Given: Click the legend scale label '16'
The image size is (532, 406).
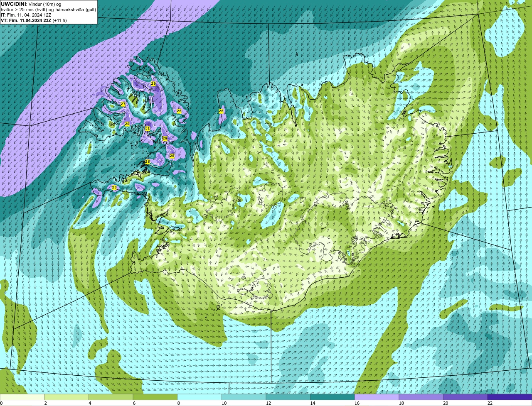Looking at the screenshot, I should point(357,403).
